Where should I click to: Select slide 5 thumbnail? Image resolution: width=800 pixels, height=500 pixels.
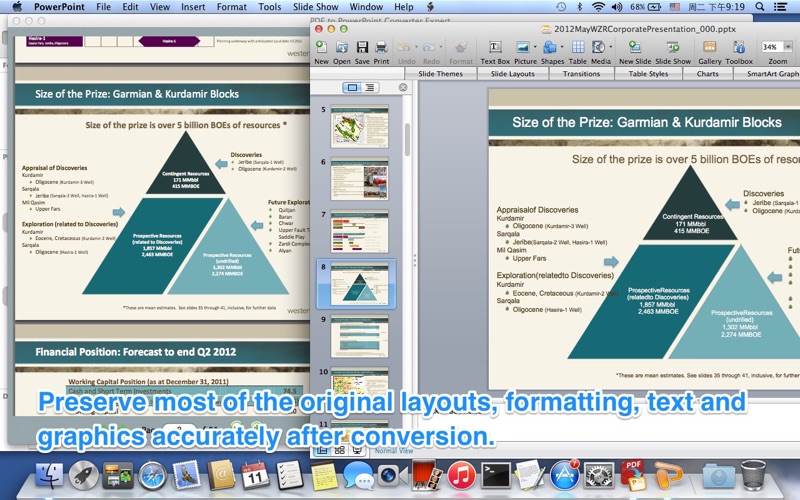(x=359, y=126)
